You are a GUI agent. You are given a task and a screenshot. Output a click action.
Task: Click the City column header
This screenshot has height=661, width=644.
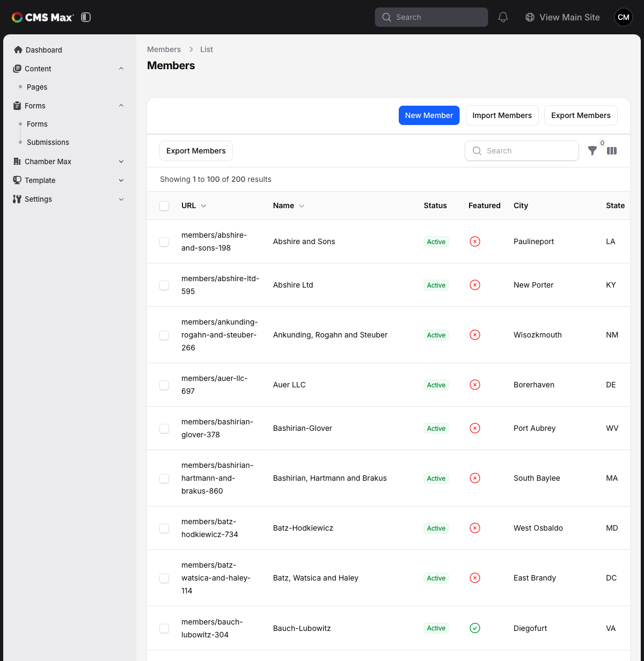click(521, 205)
